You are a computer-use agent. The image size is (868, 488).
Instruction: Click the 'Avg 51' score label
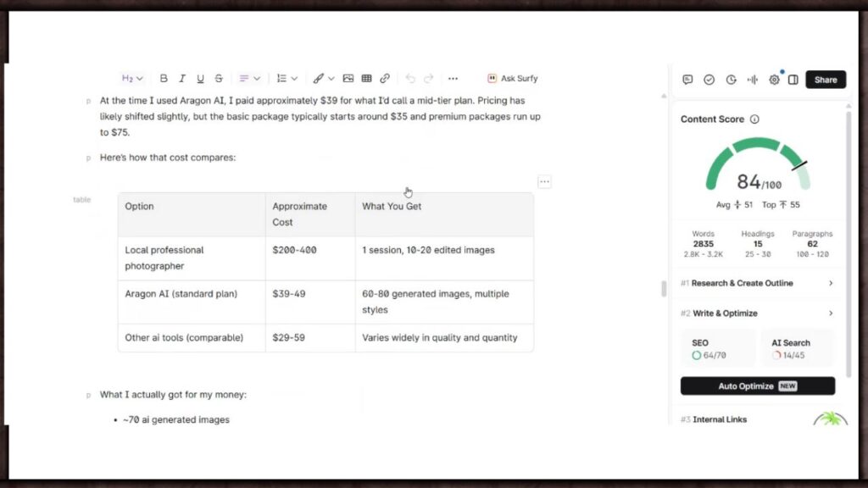(x=734, y=205)
